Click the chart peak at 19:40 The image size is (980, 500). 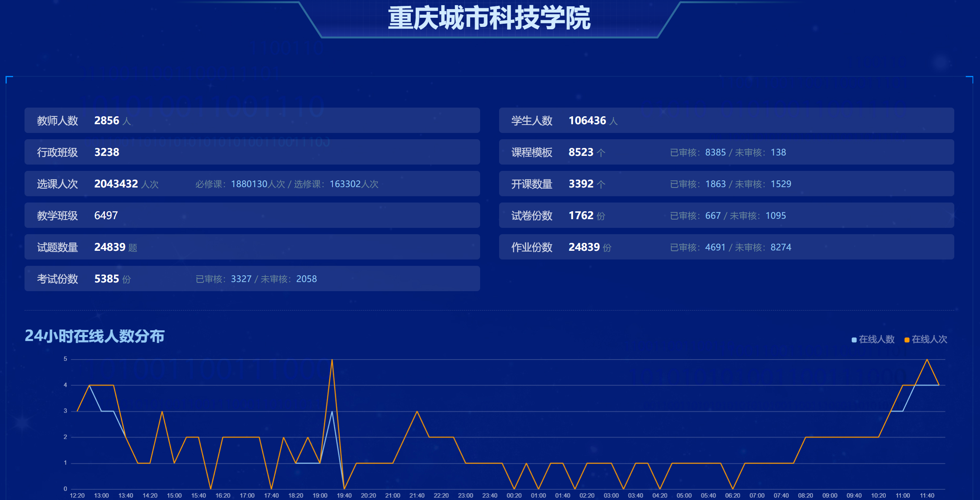[x=332, y=359]
